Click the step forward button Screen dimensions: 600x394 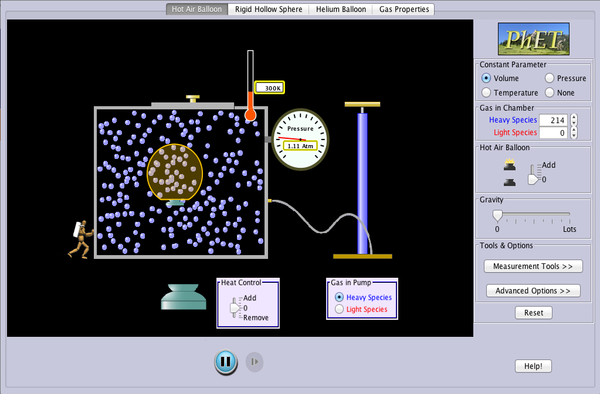tap(254, 361)
